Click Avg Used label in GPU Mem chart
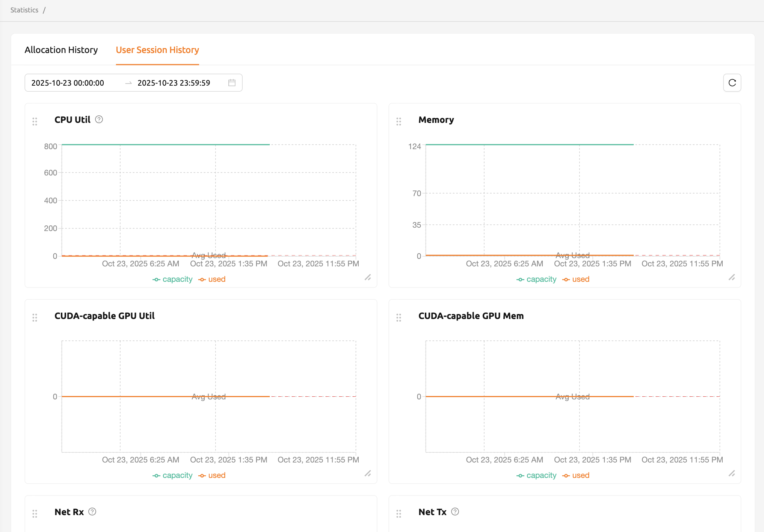 click(x=573, y=396)
